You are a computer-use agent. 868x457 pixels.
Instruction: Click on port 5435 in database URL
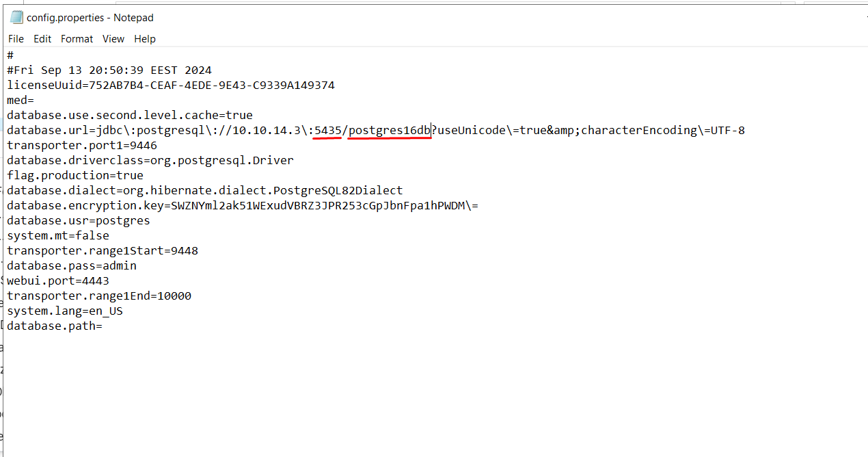327,131
